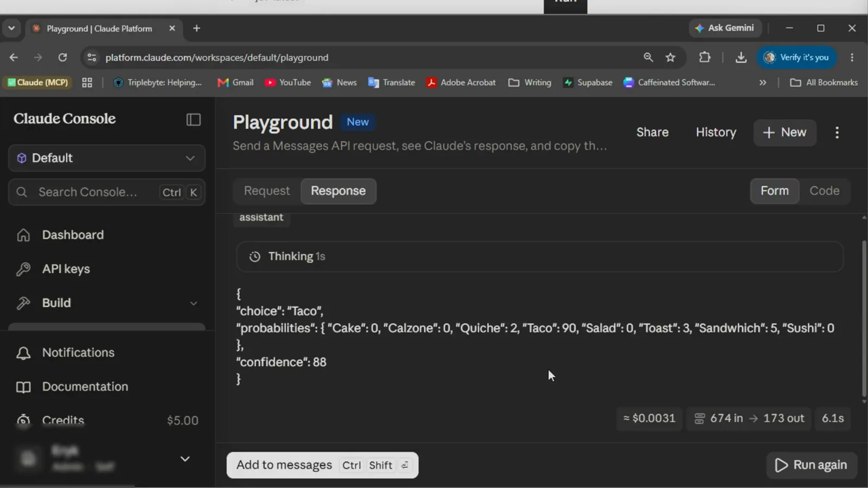The image size is (868, 488).
Task: Focus the Search Console input field
Action: [x=107, y=192]
